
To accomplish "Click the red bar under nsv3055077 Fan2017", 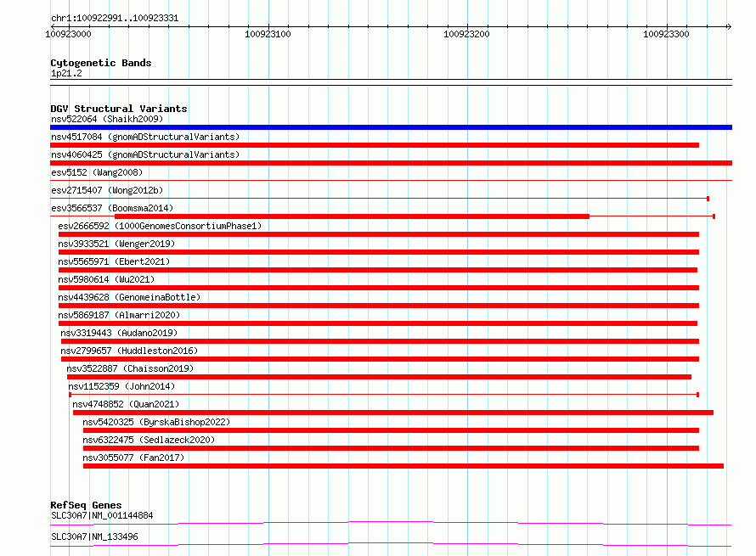I will click(403, 466).
